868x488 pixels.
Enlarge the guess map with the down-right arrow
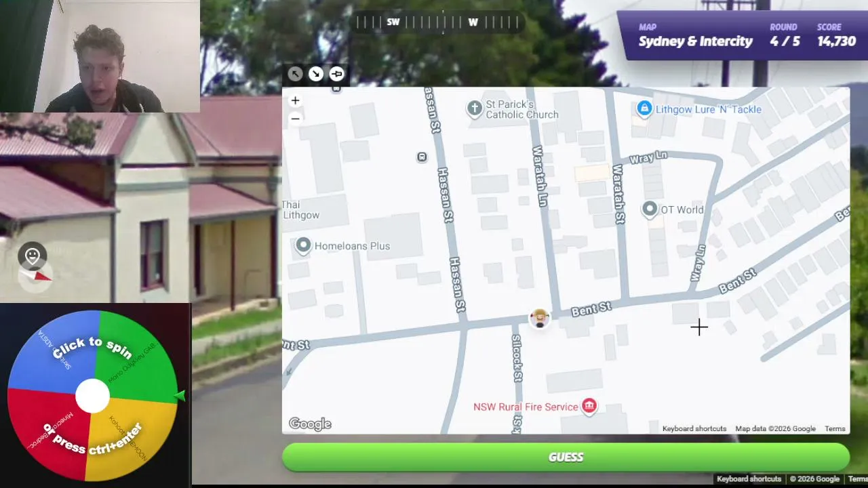click(x=316, y=74)
